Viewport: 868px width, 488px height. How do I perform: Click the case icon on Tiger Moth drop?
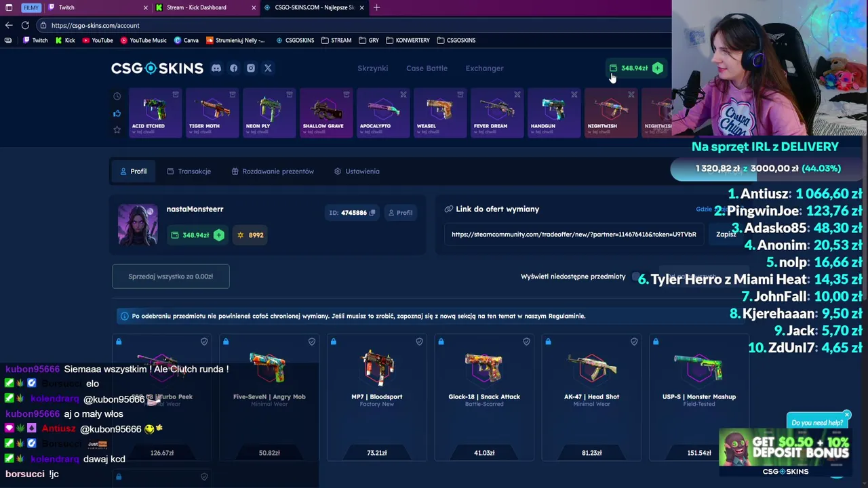[233, 94]
